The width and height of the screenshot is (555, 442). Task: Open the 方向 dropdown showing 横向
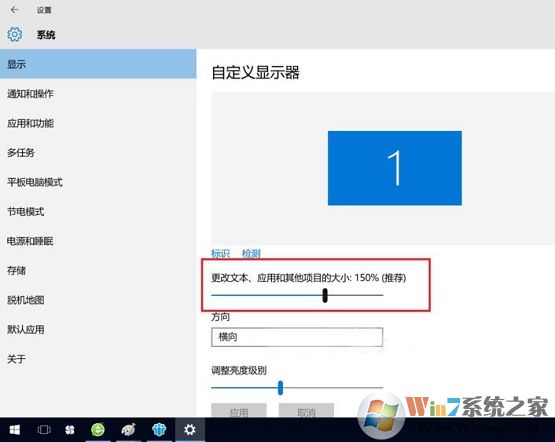(x=297, y=337)
